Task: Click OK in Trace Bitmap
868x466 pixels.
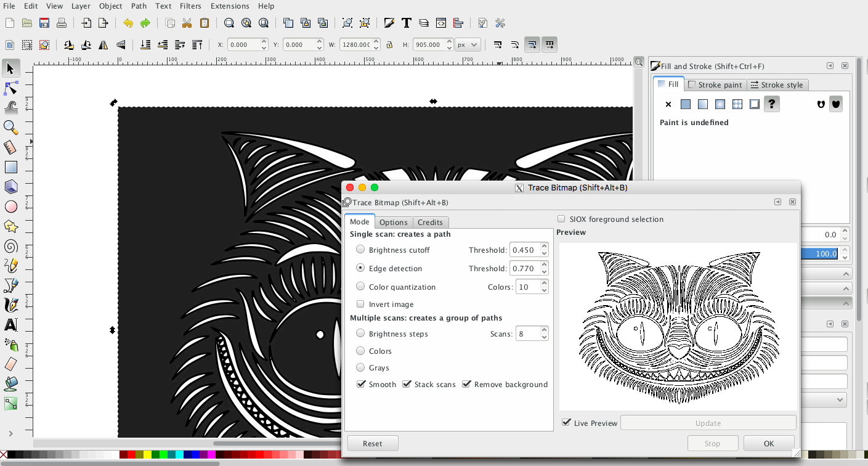Action: click(x=769, y=443)
